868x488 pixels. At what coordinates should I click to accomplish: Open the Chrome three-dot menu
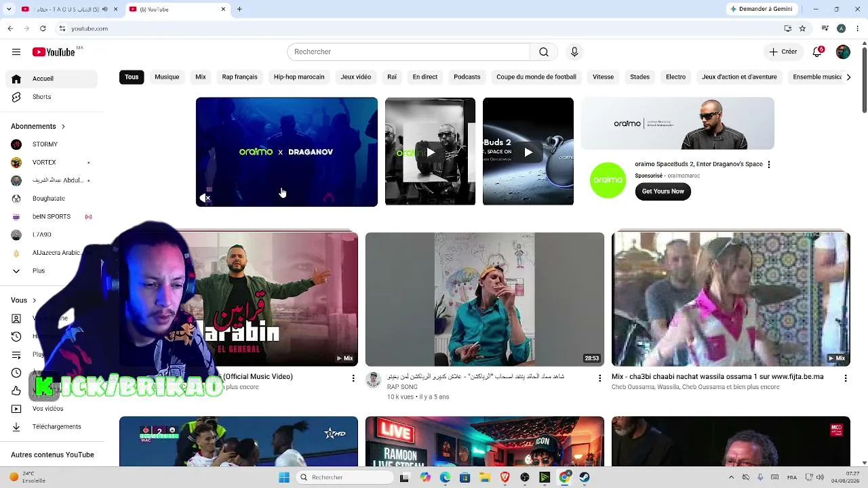coord(856,28)
